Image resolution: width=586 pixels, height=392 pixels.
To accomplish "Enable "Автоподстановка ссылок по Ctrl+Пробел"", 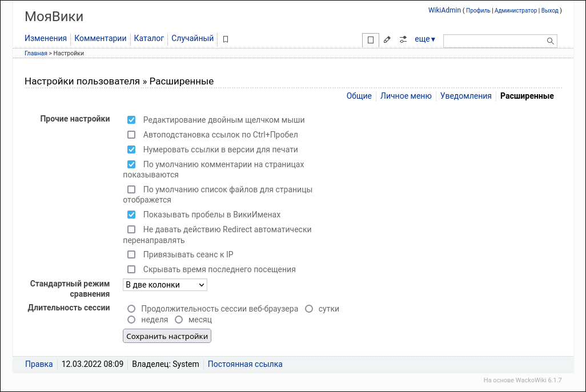I will (131, 135).
